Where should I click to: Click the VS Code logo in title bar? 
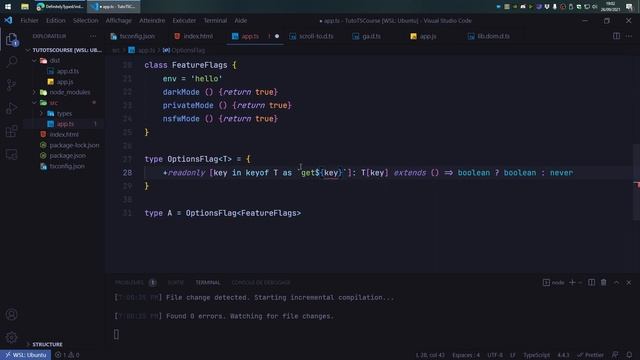coord(8,20)
